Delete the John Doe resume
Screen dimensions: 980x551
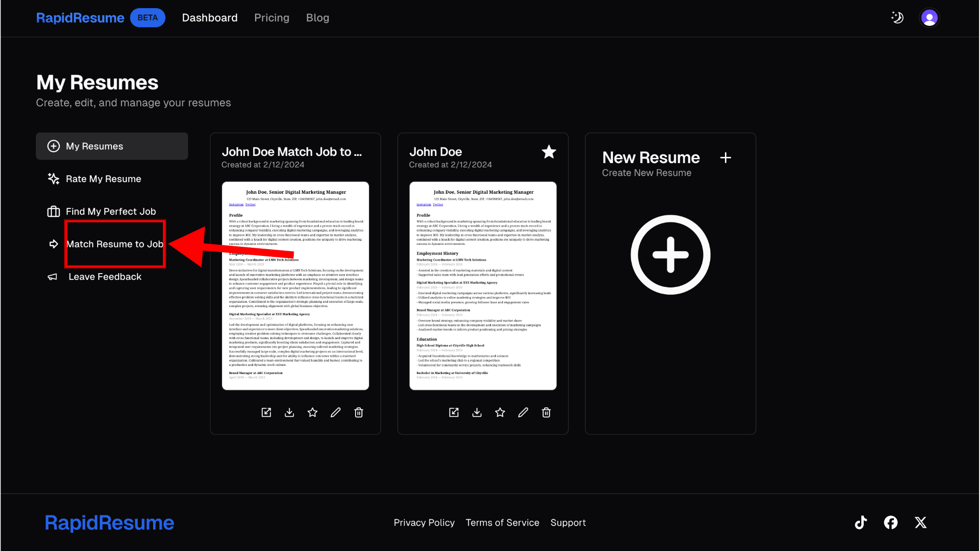[x=546, y=412]
